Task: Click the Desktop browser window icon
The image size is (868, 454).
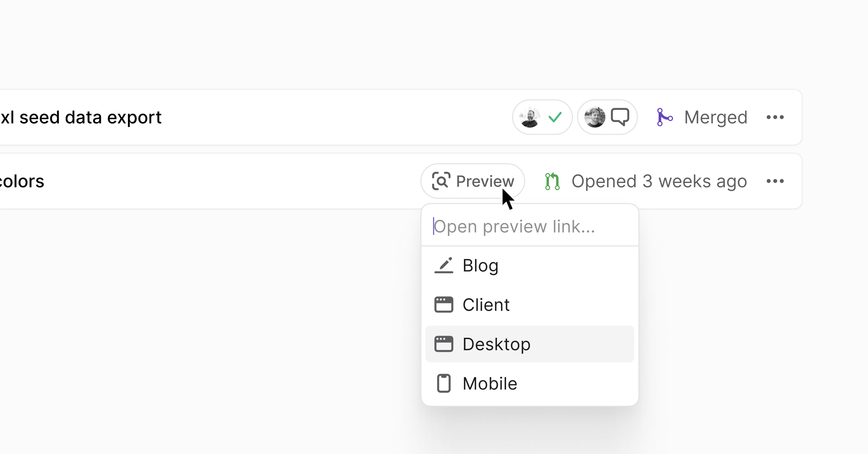Action: [x=444, y=344]
